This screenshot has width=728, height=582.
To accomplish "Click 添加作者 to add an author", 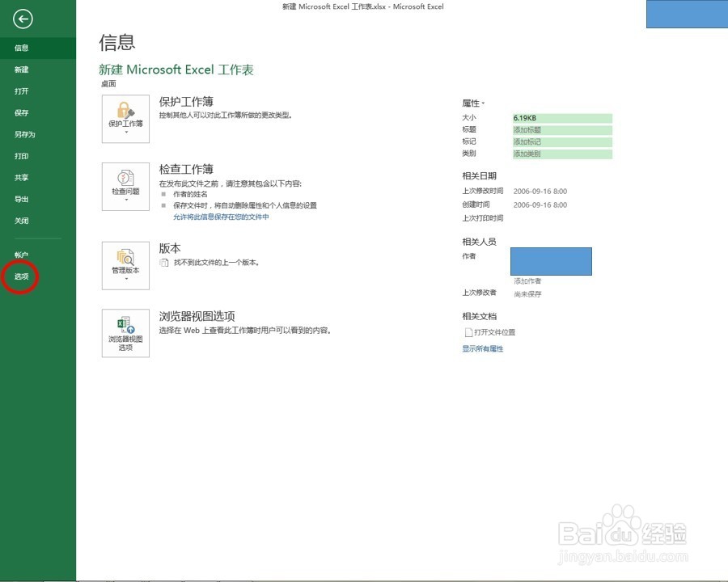I will point(527,281).
